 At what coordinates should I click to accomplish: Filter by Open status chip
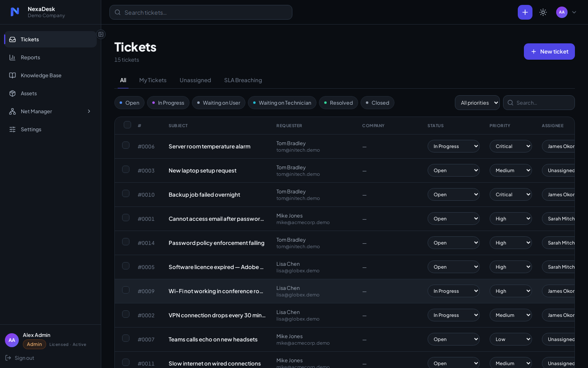pos(129,103)
